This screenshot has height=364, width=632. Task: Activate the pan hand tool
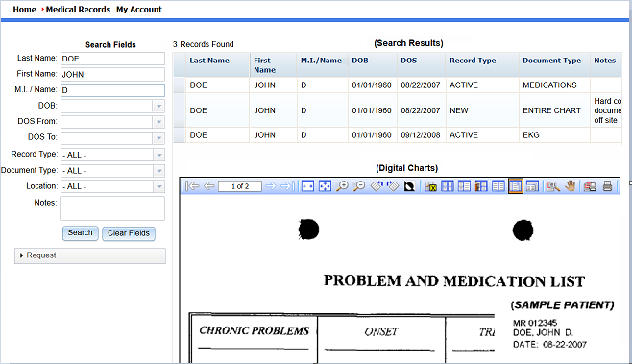[x=571, y=185]
